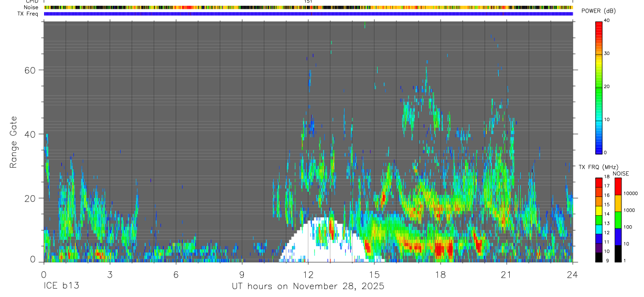Click the TX FRQ (MHz) color scale
Image resolution: width=644 pixels, height=297 pixels.
598,219
